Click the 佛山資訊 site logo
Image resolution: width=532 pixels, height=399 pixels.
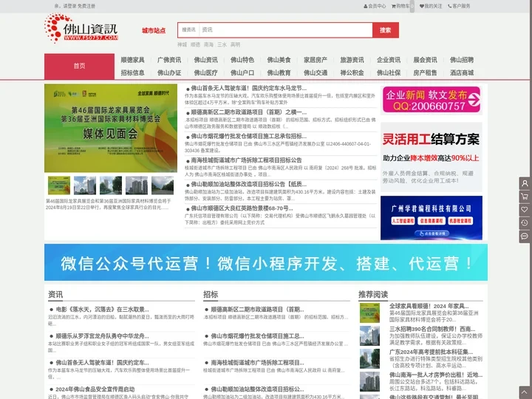click(81, 29)
